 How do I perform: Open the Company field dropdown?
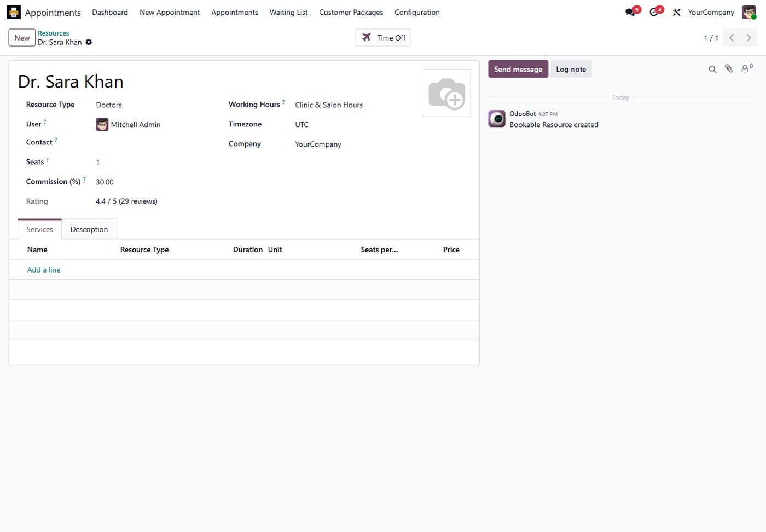tap(355, 144)
